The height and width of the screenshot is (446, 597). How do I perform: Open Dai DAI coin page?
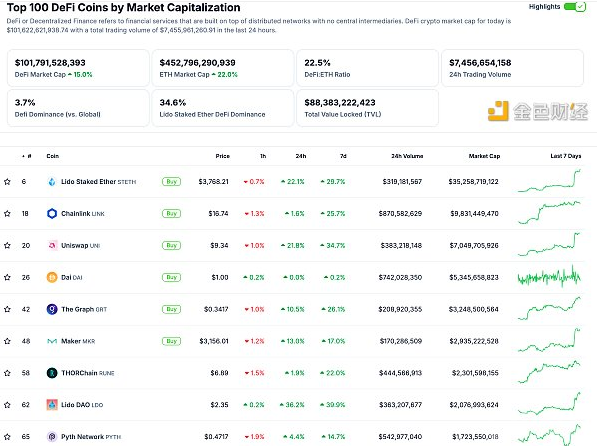coord(72,277)
